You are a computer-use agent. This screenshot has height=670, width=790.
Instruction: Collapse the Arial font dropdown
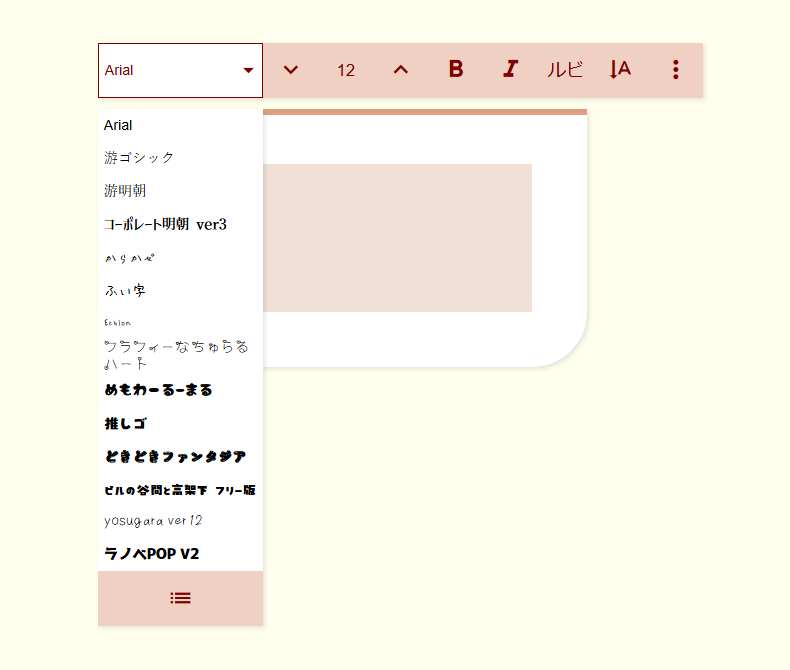[248, 70]
